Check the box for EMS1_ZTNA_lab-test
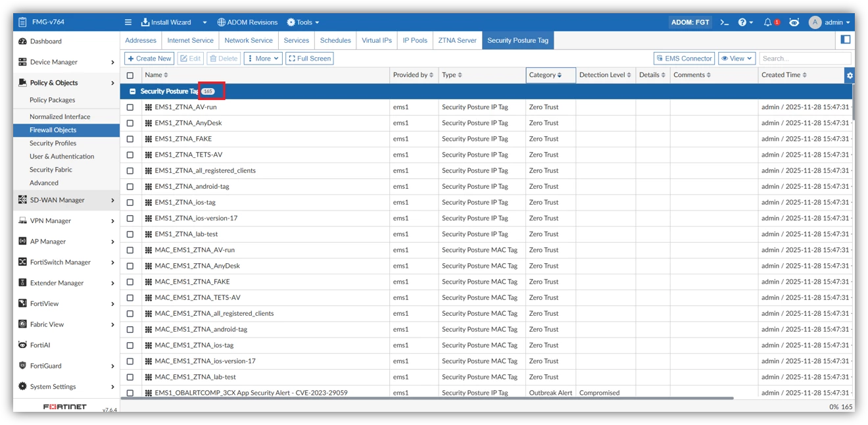Viewport: 868px width, 425px height. click(130, 234)
